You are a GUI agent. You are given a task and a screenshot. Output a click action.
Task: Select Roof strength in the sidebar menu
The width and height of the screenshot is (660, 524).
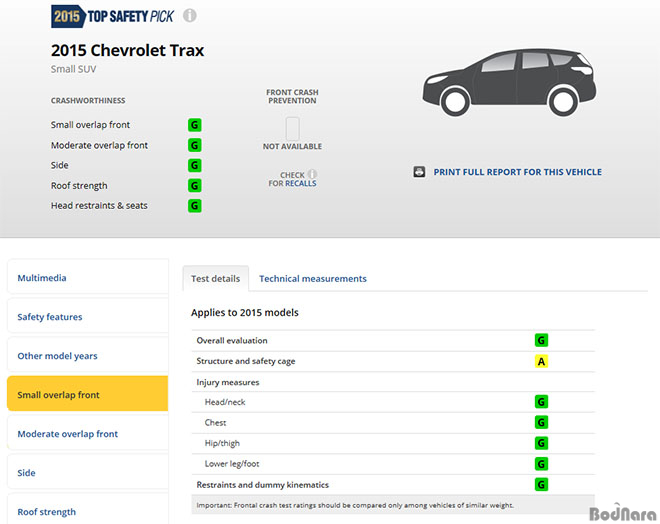88,510
